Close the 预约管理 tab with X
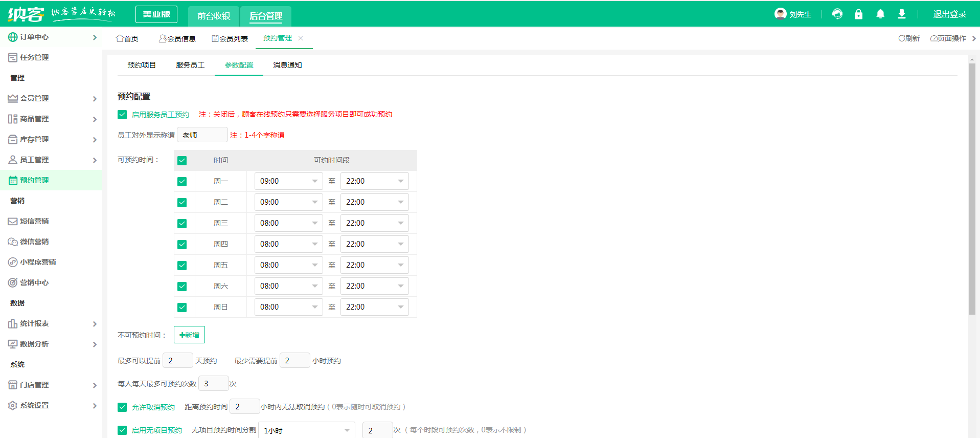 301,38
